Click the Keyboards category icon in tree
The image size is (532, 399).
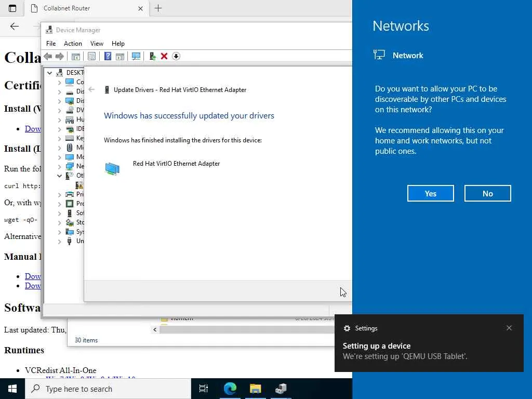(x=70, y=138)
